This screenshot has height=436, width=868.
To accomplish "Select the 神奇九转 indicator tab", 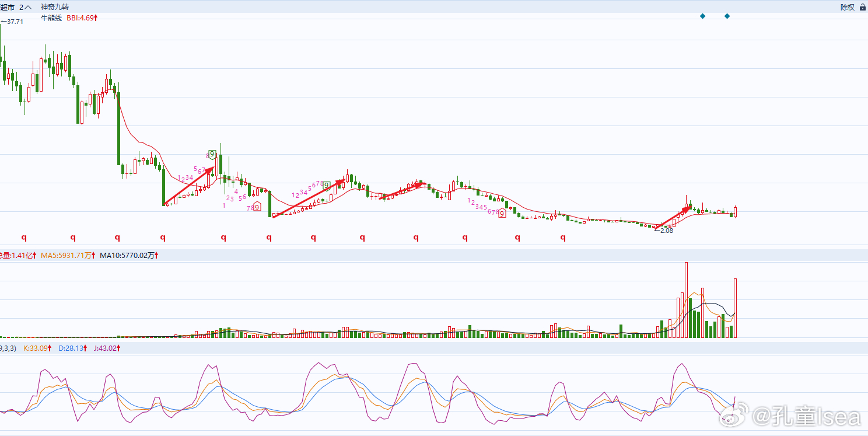I will 55,7.
